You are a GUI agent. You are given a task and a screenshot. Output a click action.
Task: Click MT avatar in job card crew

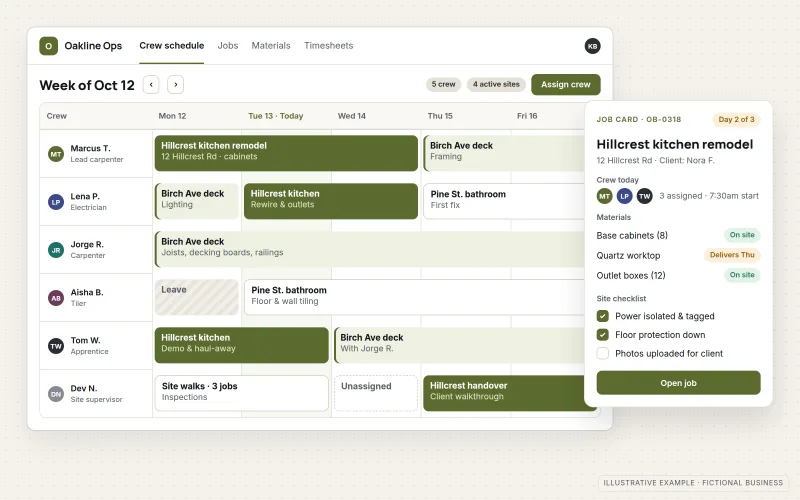point(605,196)
